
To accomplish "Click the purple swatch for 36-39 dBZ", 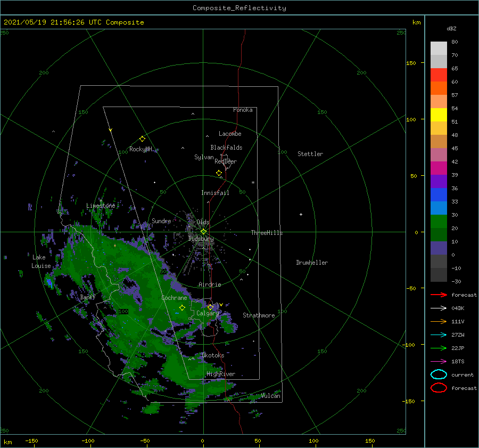I will [439, 182].
